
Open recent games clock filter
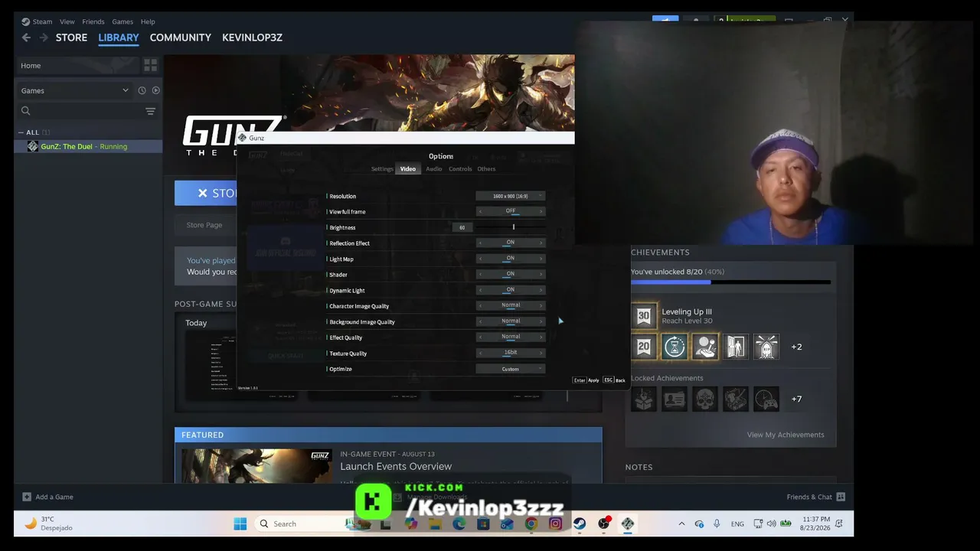click(142, 90)
